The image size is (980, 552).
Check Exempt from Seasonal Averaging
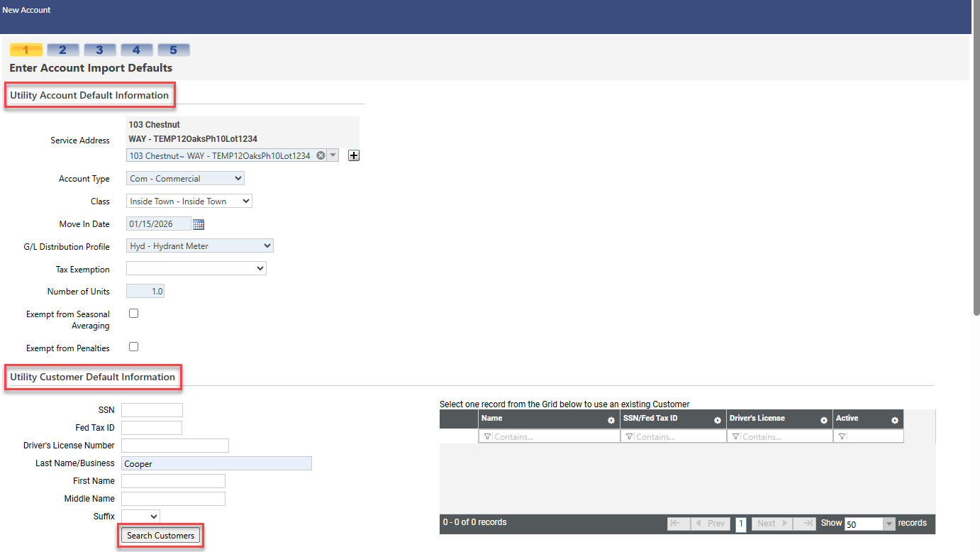(x=133, y=314)
